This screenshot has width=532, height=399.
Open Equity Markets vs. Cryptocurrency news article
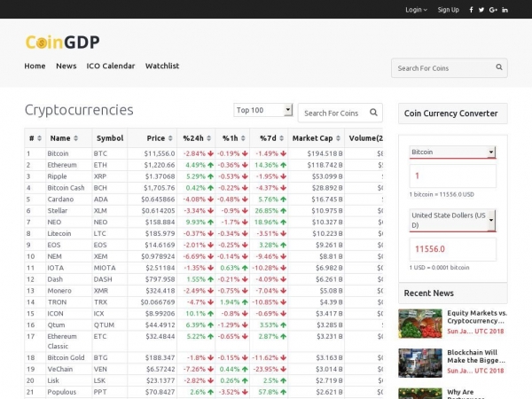[x=477, y=317]
